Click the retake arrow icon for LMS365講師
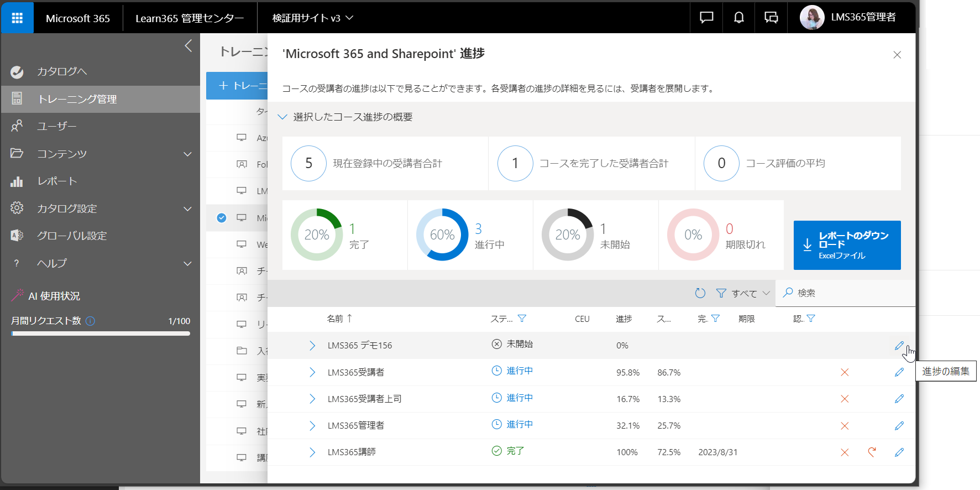This screenshot has width=980, height=490. [872, 452]
